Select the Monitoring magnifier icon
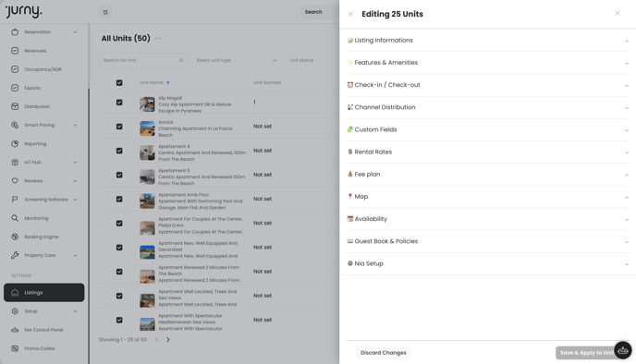636x364 pixels. 15,218
